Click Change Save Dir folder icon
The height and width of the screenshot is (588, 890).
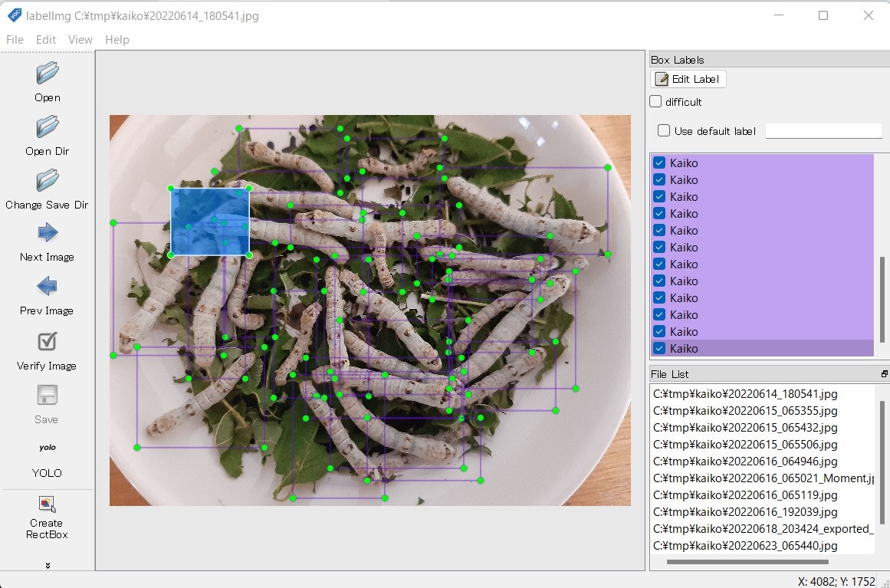coord(47,180)
